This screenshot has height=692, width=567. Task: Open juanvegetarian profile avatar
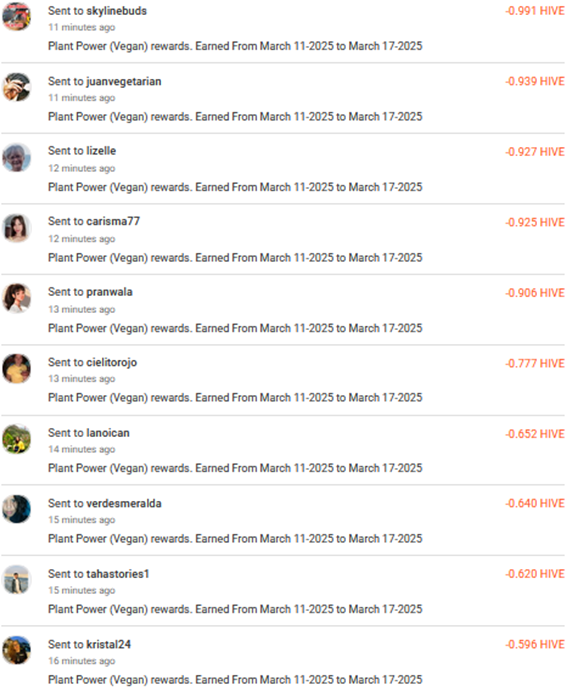tap(17, 87)
